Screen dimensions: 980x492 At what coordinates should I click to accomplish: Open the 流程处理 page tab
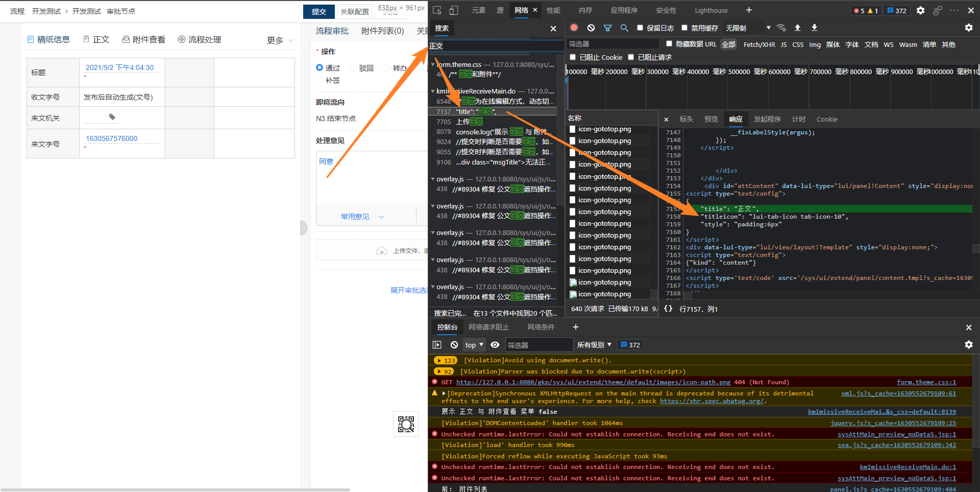click(x=200, y=39)
